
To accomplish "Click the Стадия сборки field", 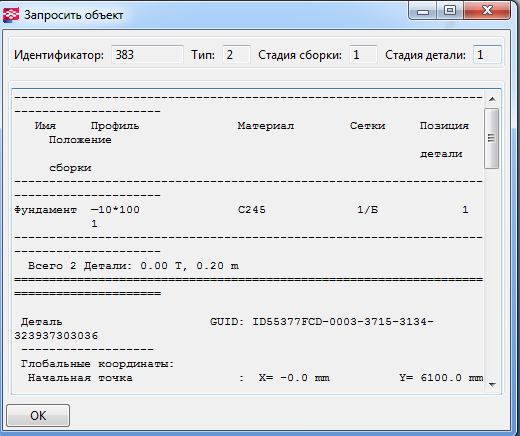I will tap(363, 54).
